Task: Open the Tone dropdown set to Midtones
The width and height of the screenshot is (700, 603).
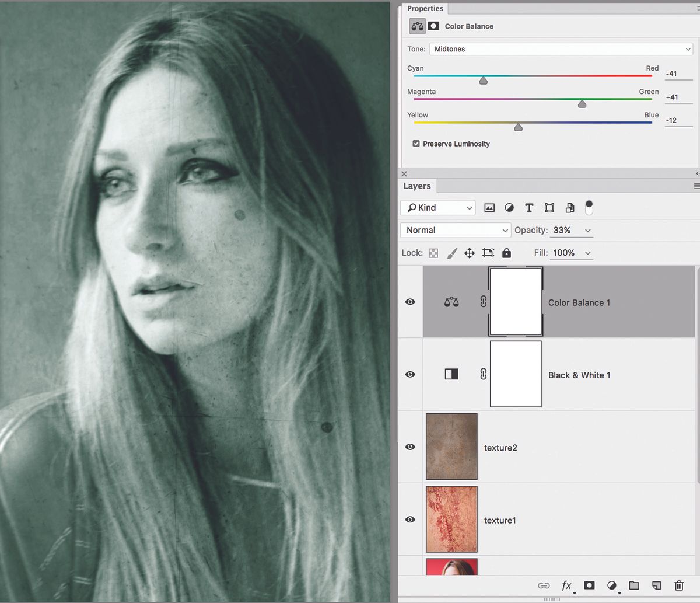Action: click(x=561, y=49)
